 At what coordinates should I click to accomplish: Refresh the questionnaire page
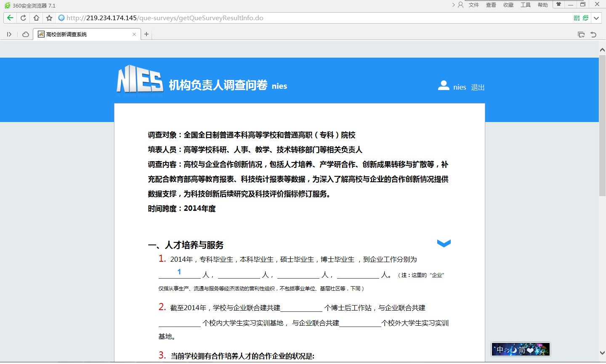[x=23, y=18]
